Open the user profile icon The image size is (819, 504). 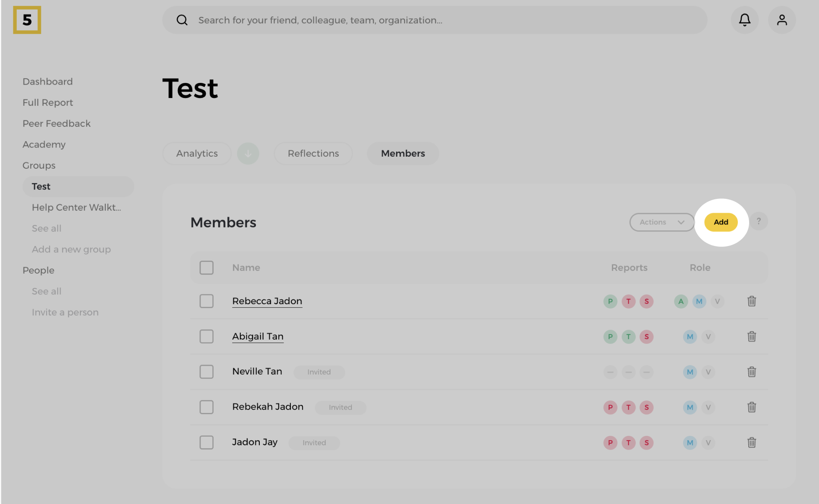pos(781,20)
